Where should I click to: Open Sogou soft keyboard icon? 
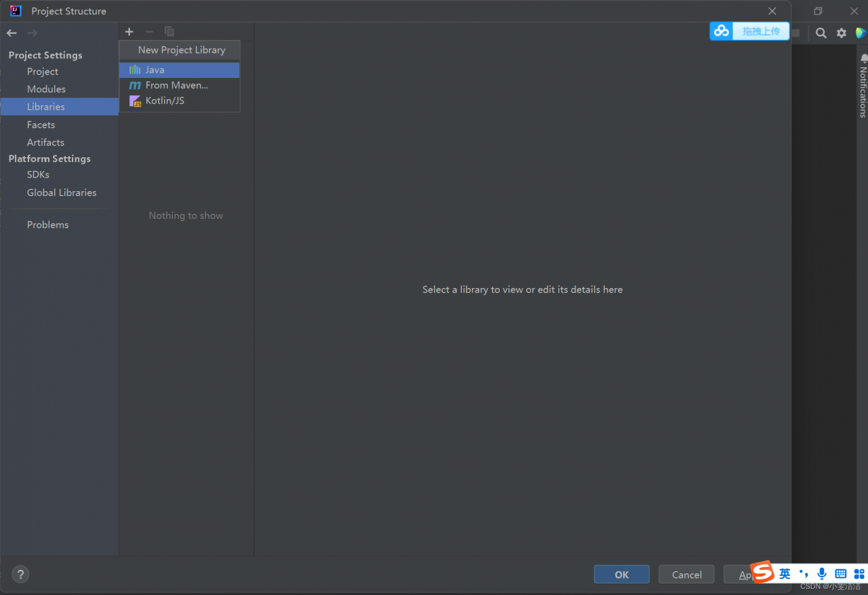841,574
